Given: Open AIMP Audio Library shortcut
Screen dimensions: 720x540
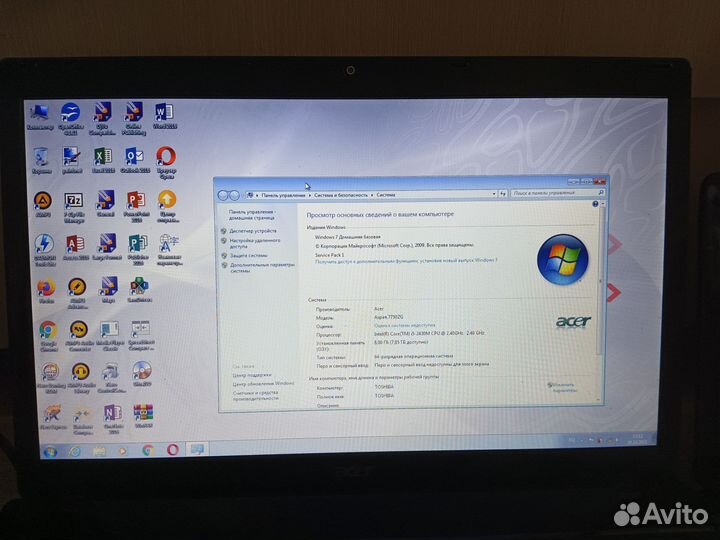Looking at the screenshot, I should coord(81,378).
